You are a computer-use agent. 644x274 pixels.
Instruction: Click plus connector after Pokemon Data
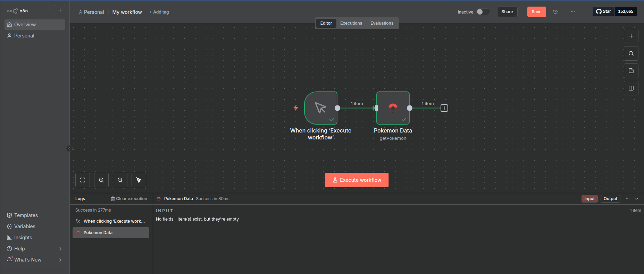444,108
